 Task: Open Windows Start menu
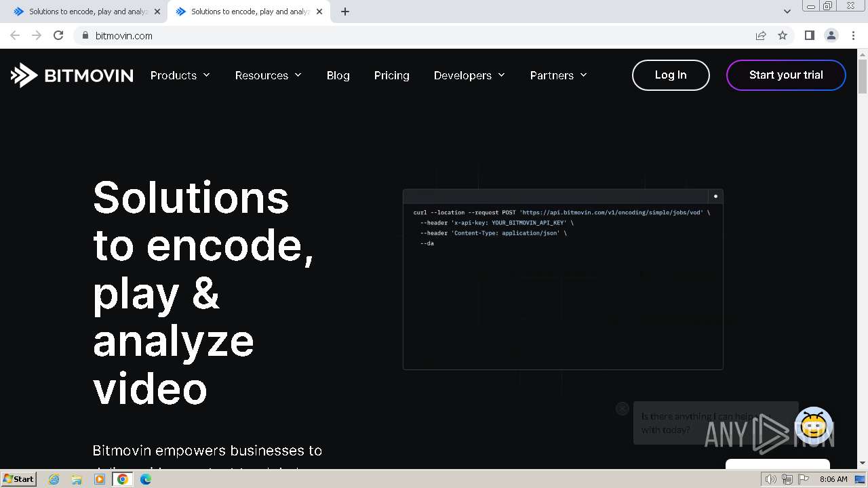click(18, 479)
